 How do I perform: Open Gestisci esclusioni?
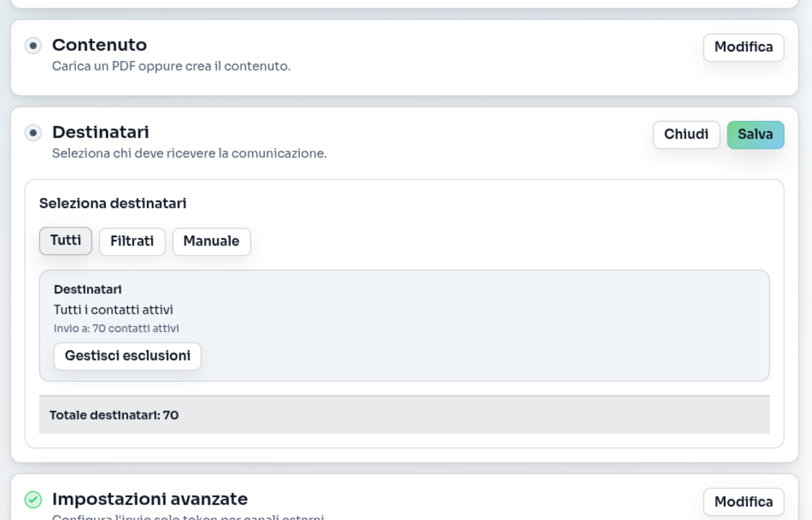click(x=127, y=356)
